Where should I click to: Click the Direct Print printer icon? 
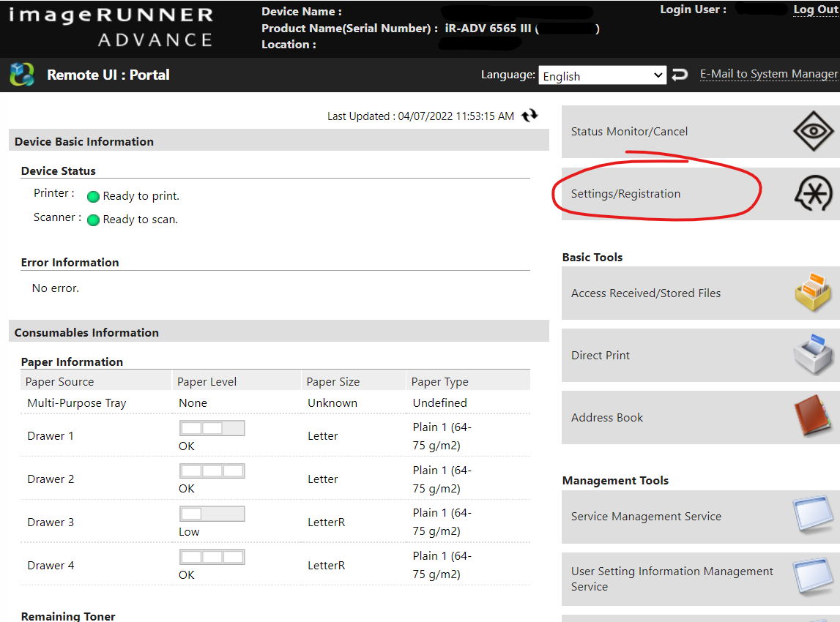(812, 356)
